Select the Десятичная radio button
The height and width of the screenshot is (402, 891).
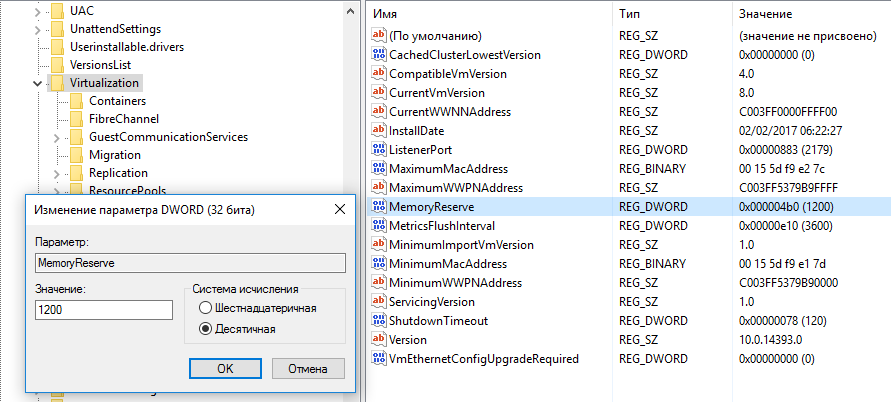point(206,328)
